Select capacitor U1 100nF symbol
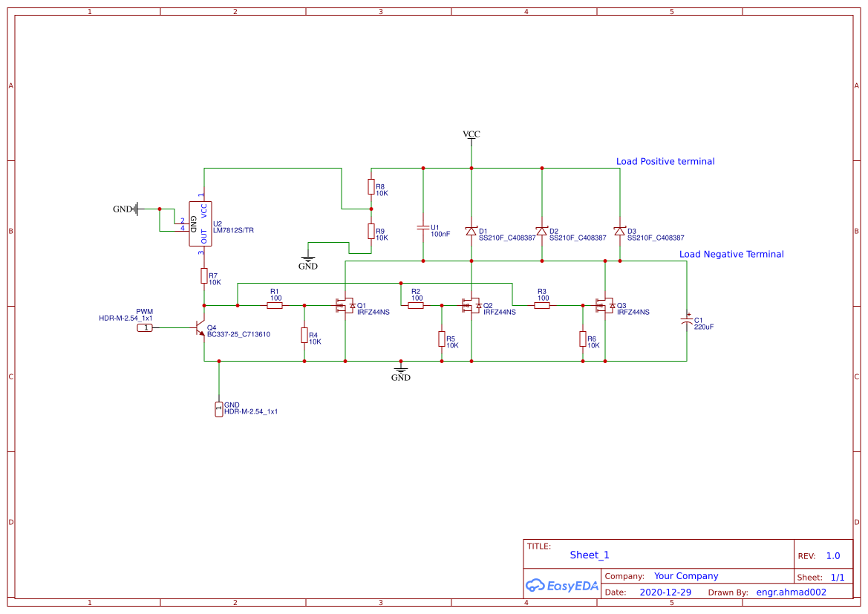 [423, 226]
